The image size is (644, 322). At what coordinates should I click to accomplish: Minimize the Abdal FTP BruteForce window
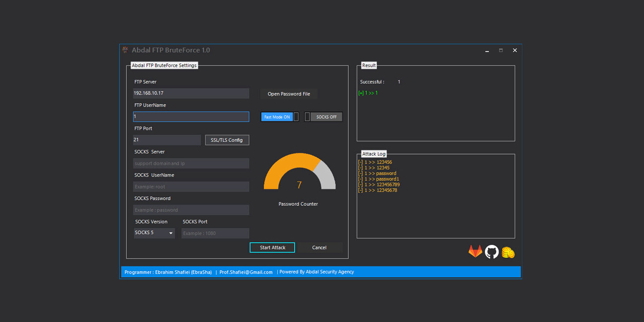[x=487, y=50]
